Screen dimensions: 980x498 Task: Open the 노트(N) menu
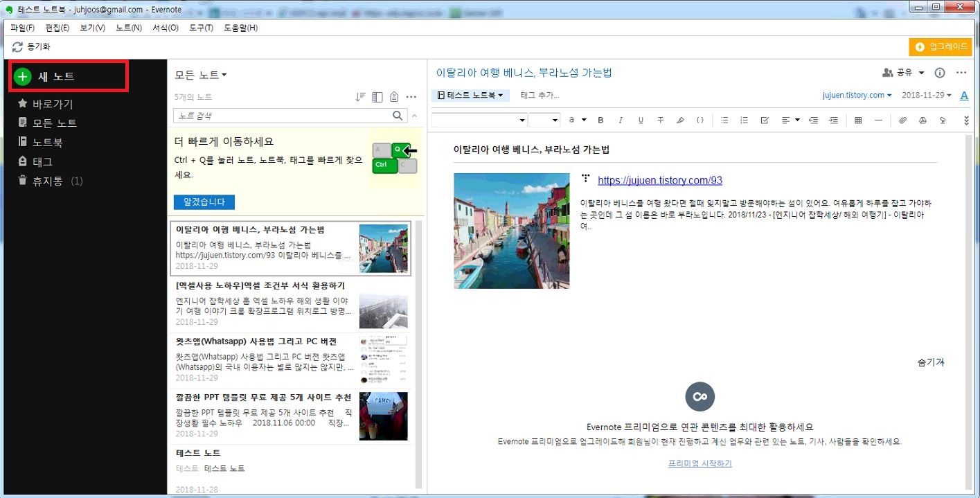tap(129, 28)
